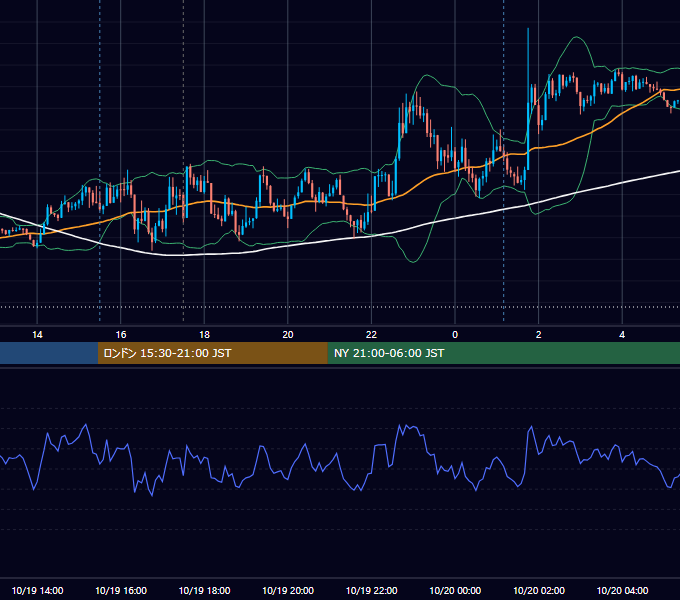Click the '14' hour label on price chart axis
The width and height of the screenshot is (680, 600).
coord(37,335)
